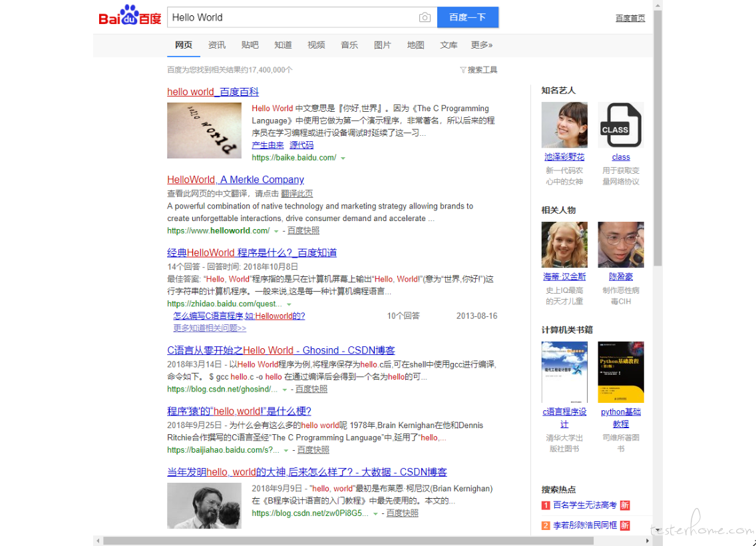The image size is (756, 546).
Task: Open 百度快照 for baijiahao.baidu.com result
Action: [313, 450]
